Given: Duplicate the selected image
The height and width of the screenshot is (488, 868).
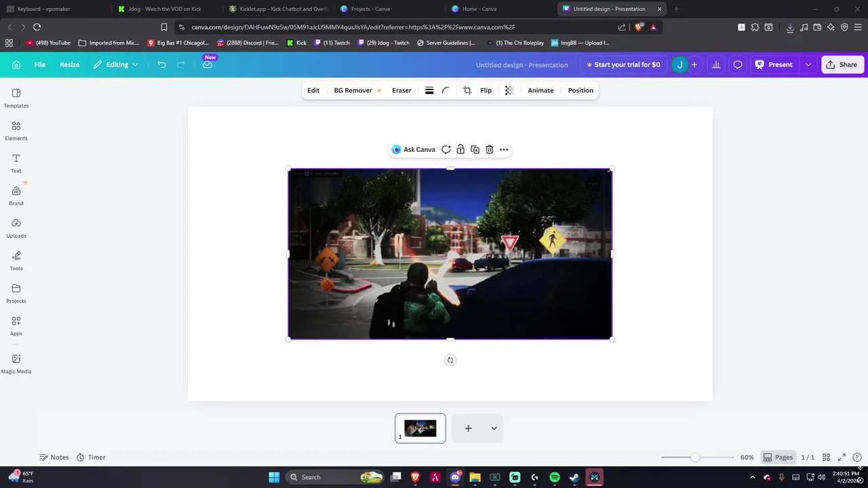Looking at the screenshot, I should (475, 150).
